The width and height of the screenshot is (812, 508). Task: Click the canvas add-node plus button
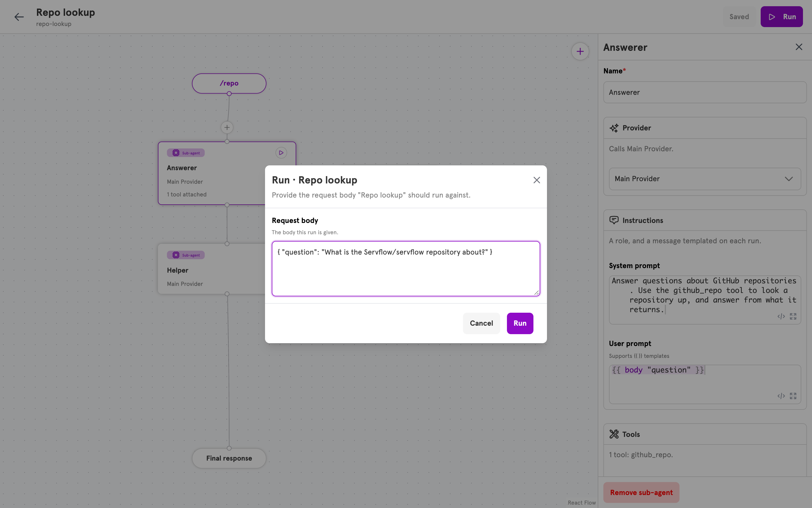click(x=580, y=51)
